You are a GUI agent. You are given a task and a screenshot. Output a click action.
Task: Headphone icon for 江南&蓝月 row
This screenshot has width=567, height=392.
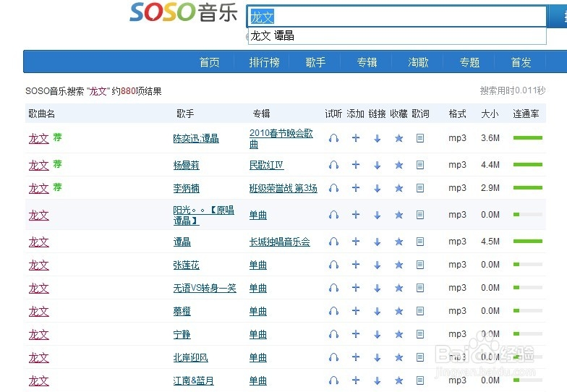pyautogui.click(x=334, y=380)
